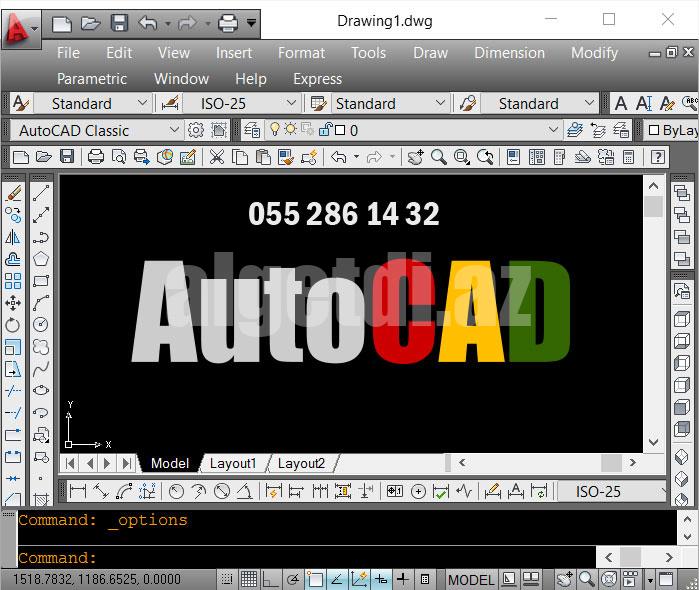The height and width of the screenshot is (590, 699).
Task: Click the Cut scissors icon
Action: tap(217, 157)
